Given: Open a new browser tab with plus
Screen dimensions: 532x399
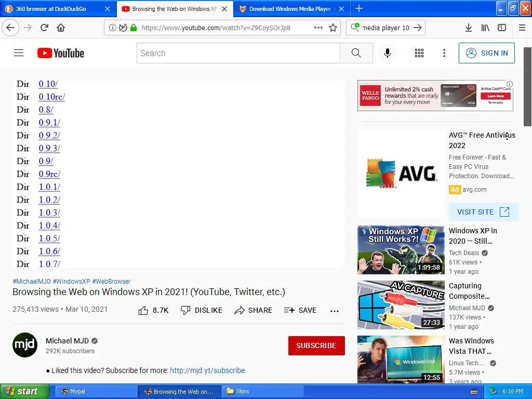Looking at the screenshot, I should 358,8.
